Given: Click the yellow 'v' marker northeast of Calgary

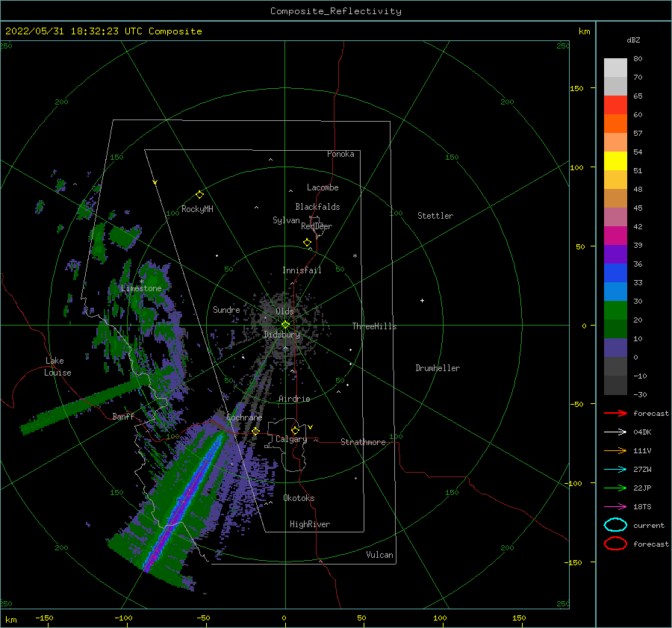Looking at the screenshot, I should [311, 427].
